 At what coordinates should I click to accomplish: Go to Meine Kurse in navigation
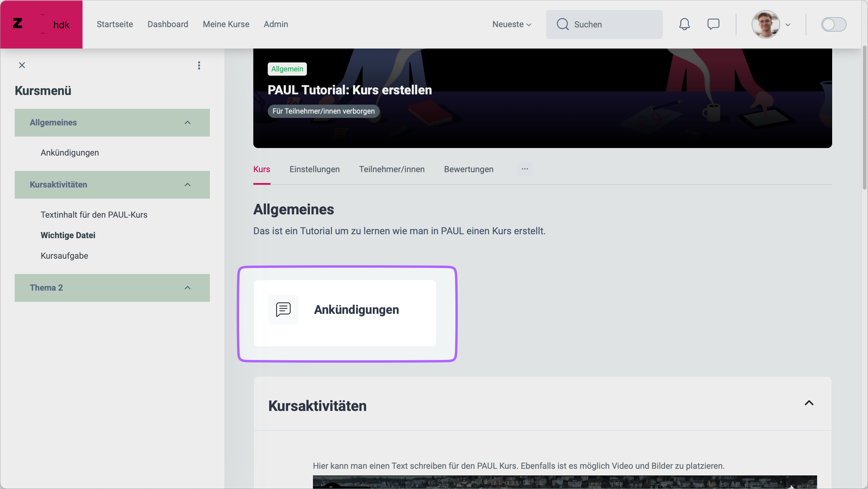tap(226, 24)
